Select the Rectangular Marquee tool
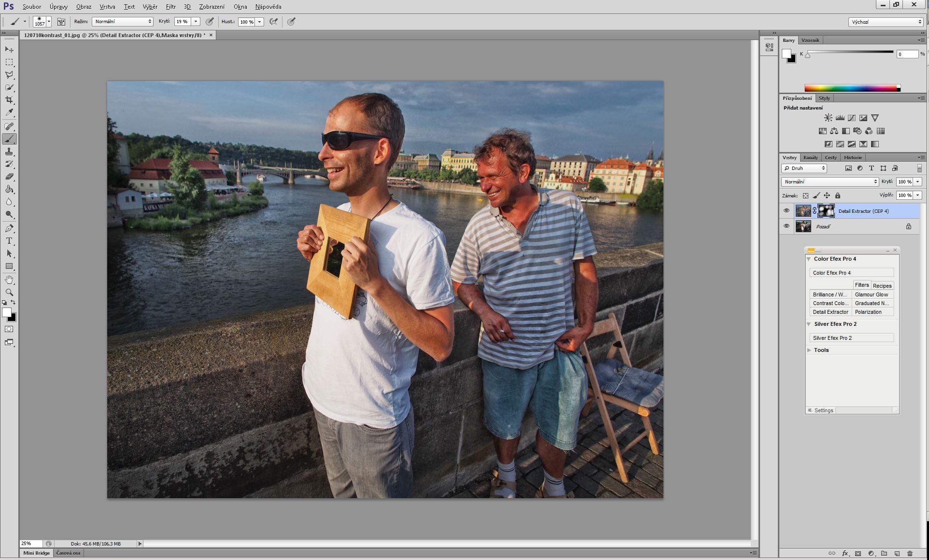Screen dimensions: 929x560 [x=9, y=62]
